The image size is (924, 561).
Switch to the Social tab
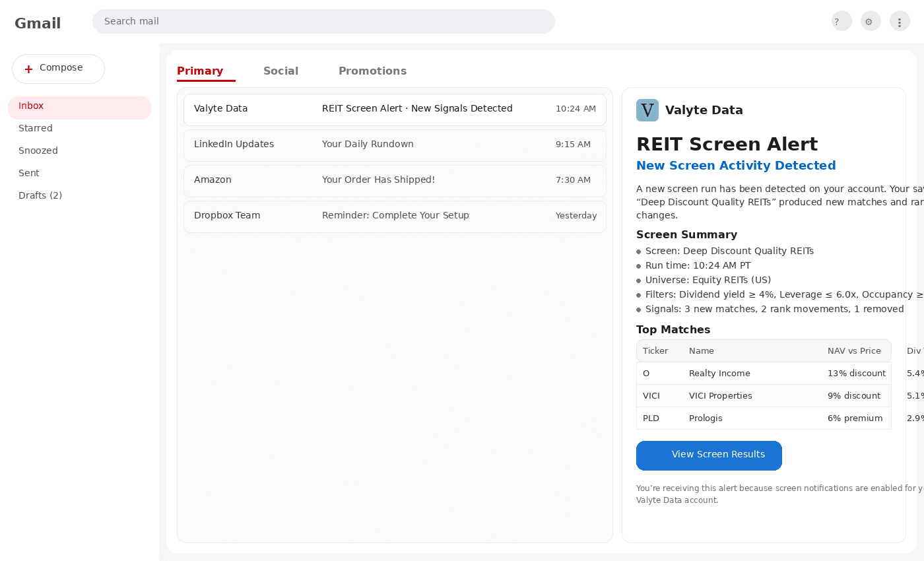coord(280,71)
